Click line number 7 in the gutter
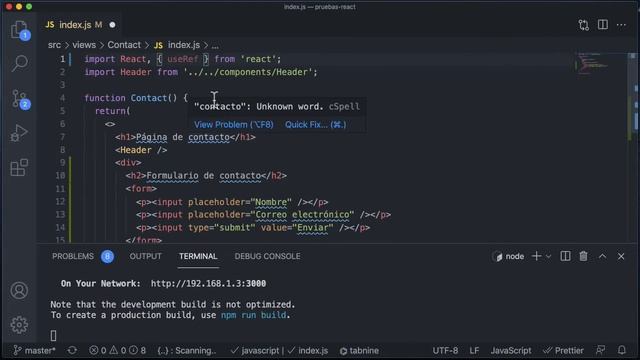640x360 pixels. tap(62, 137)
